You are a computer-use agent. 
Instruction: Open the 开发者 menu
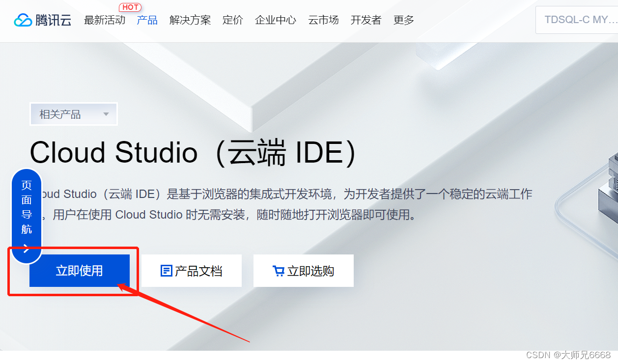366,20
